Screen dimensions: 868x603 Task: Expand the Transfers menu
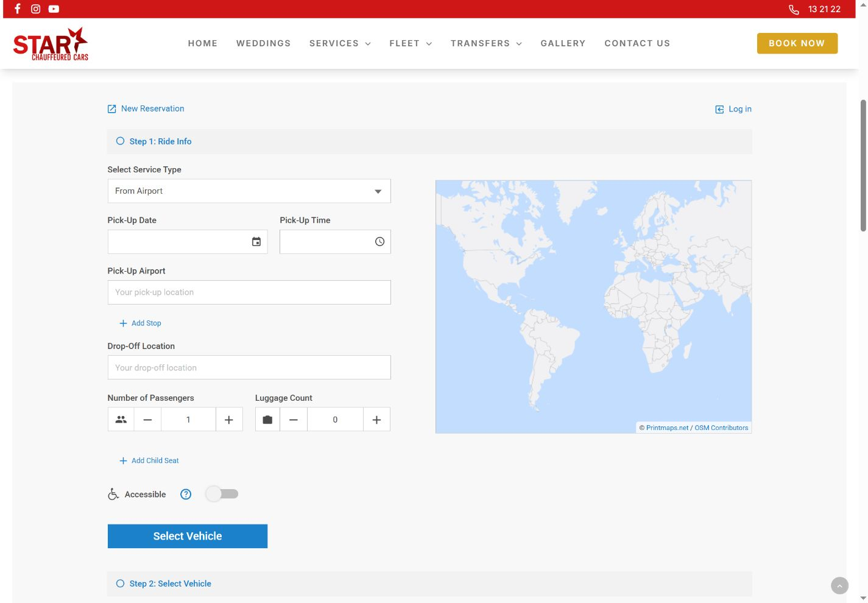[x=486, y=43]
